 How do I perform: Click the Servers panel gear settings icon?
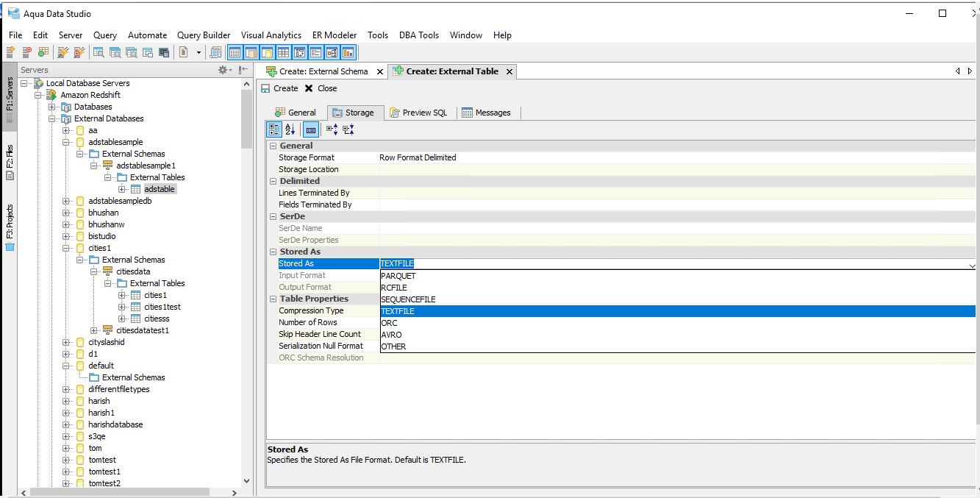(223, 70)
